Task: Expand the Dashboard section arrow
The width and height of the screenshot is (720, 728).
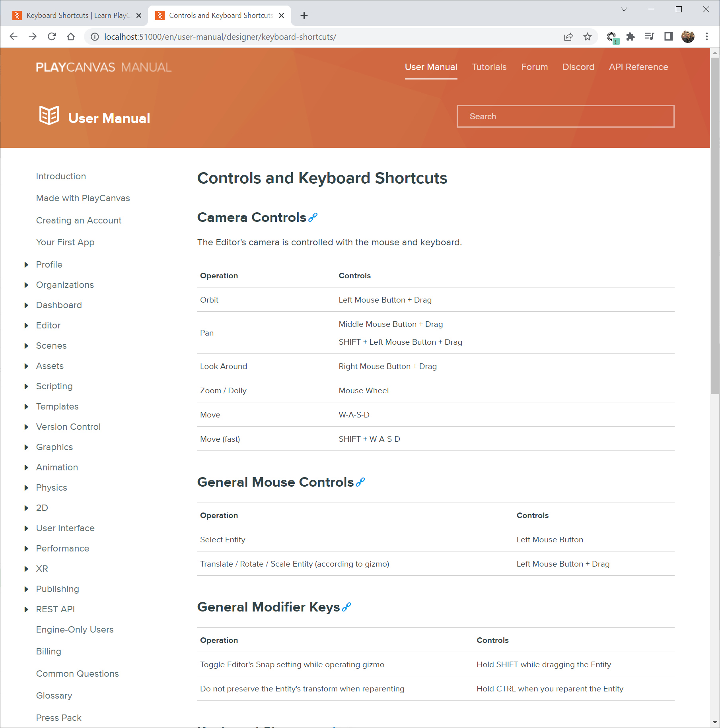Action: tap(26, 305)
